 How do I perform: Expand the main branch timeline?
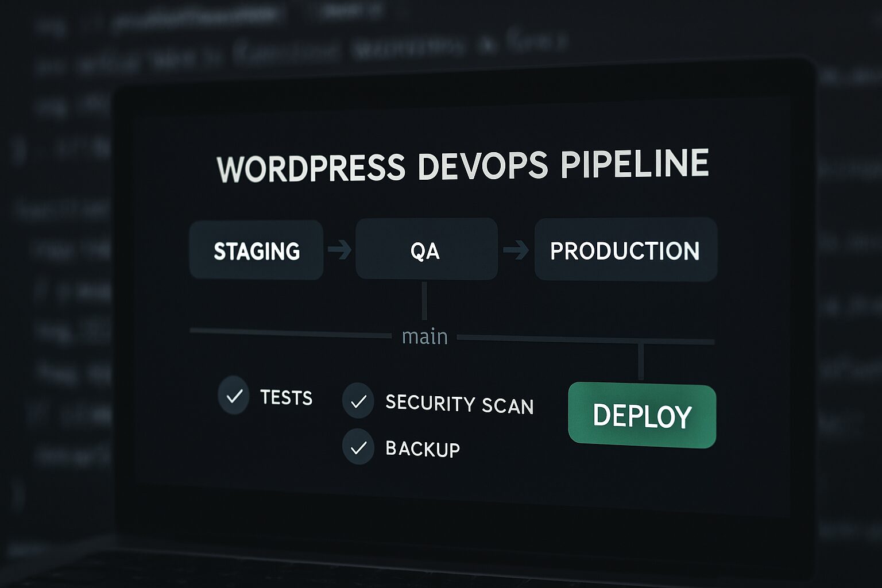[425, 336]
